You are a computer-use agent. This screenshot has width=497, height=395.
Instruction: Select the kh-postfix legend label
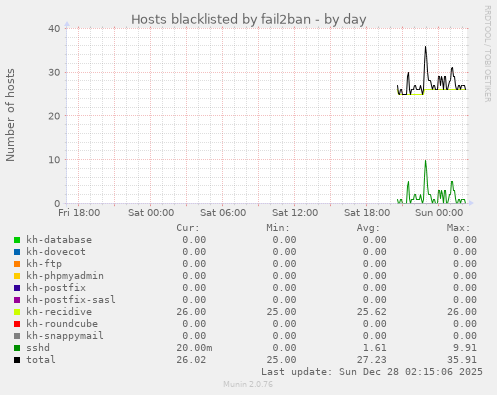tap(56, 288)
